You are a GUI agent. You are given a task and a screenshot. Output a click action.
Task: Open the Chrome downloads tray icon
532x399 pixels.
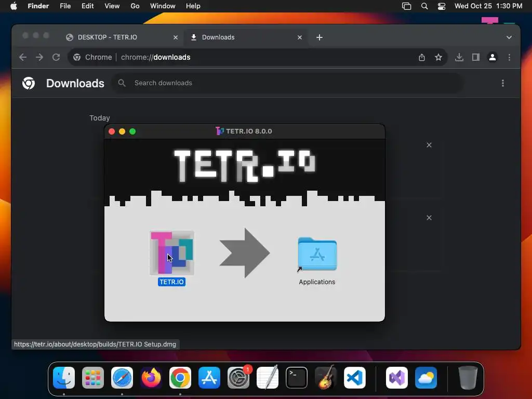click(459, 57)
